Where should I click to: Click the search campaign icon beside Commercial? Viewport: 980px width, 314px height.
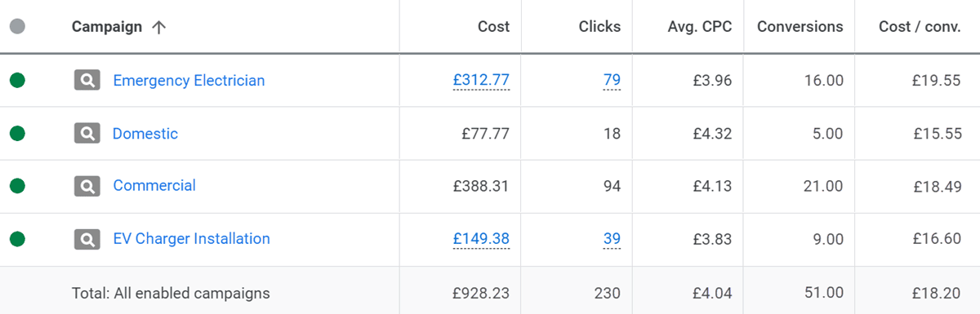click(x=87, y=186)
